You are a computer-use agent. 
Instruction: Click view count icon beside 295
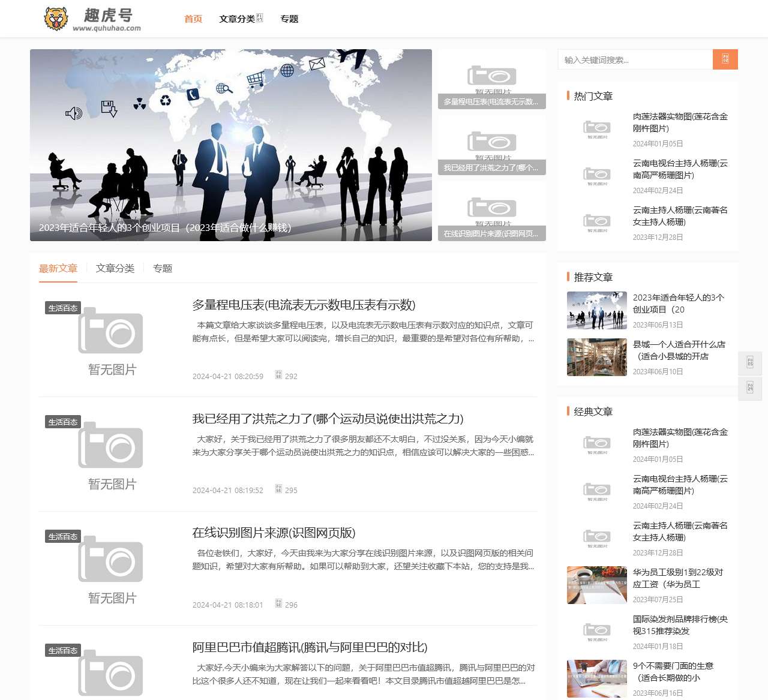278,489
